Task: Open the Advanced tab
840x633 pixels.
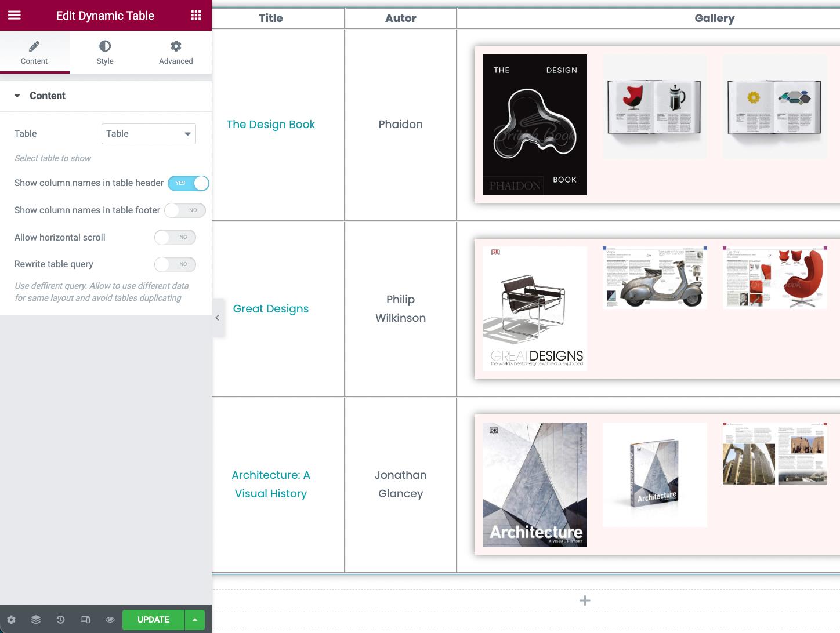Action: point(176,52)
